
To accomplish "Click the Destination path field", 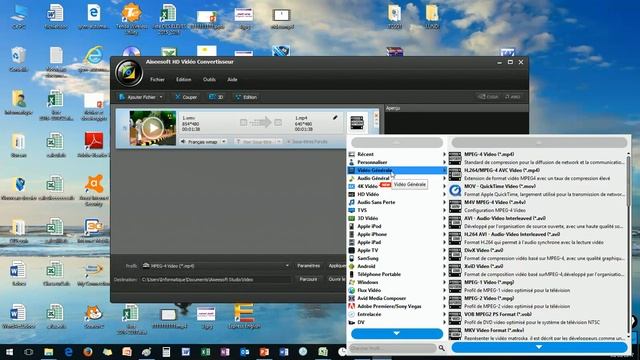I will [216, 280].
